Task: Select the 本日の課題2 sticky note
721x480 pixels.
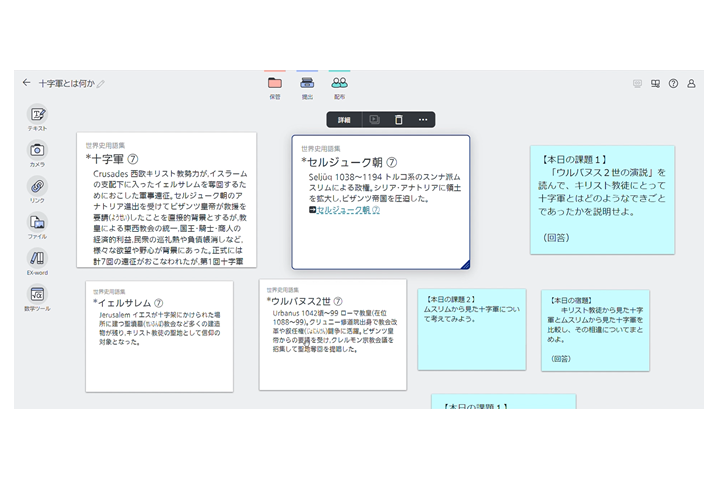Action: pyautogui.click(x=472, y=329)
